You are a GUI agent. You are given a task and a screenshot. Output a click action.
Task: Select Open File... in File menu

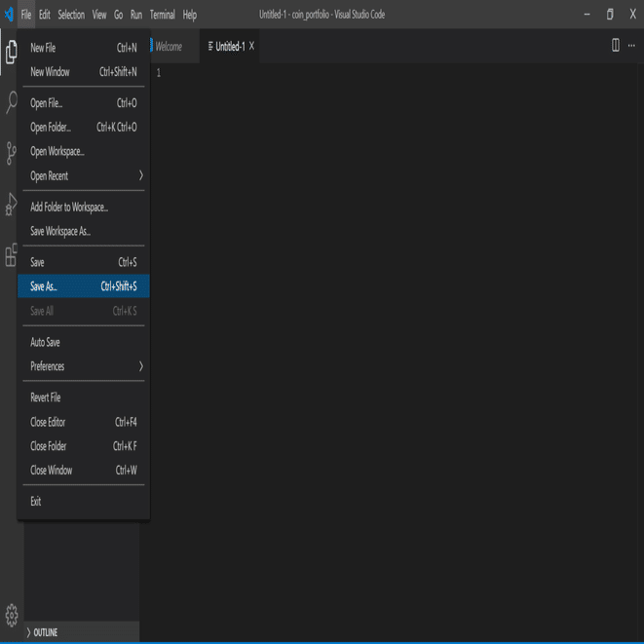coord(84,103)
